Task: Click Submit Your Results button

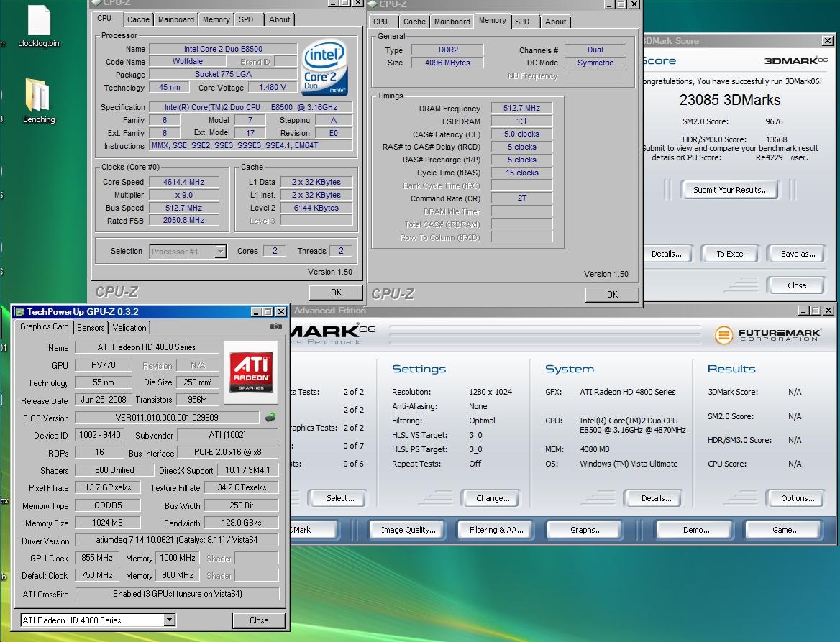Action: 730,190
